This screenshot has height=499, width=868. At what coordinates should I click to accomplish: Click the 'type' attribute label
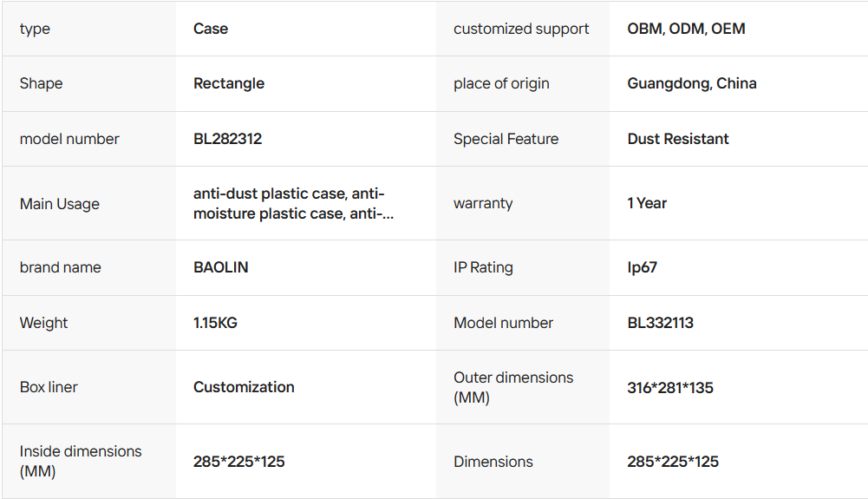[35, 29]
